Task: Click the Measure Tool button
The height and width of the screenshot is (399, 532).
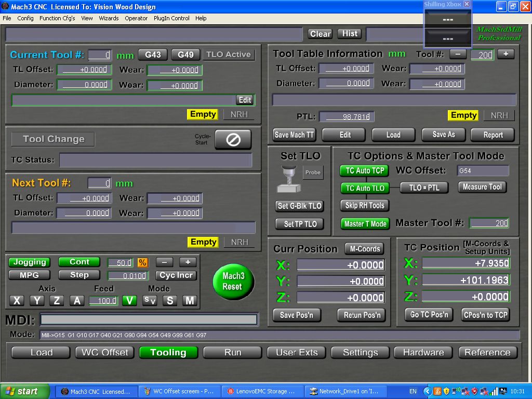Action: pyautogui.click(x=482, y=188)
